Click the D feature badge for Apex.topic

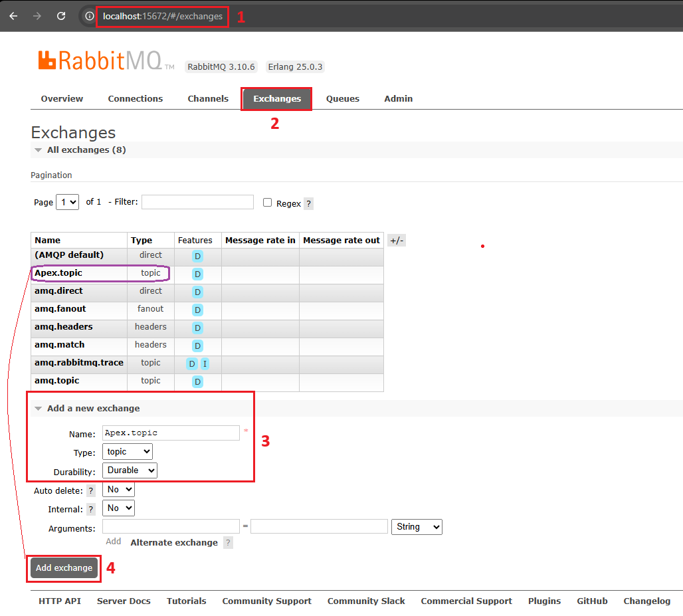(197, 274)
